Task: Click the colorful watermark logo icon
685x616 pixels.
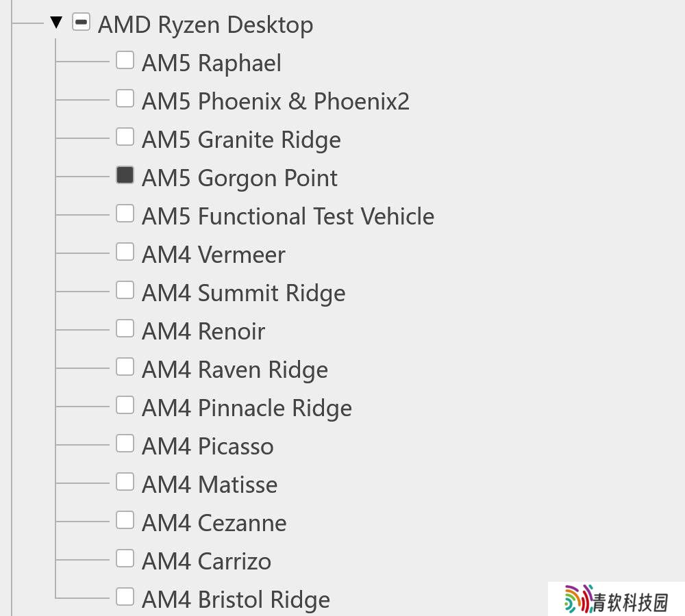Action: tap(578, 600)
